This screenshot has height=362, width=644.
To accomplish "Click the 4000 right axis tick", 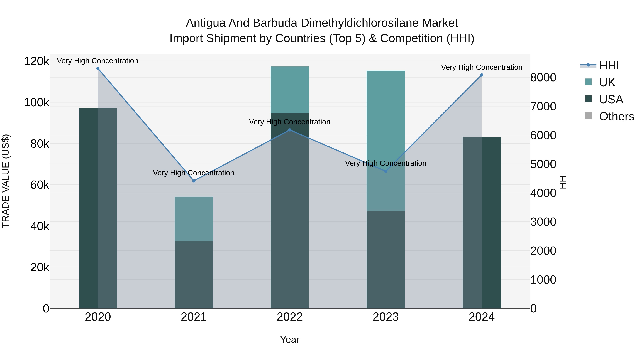I will pyautogui.click(x=543, y=193).
